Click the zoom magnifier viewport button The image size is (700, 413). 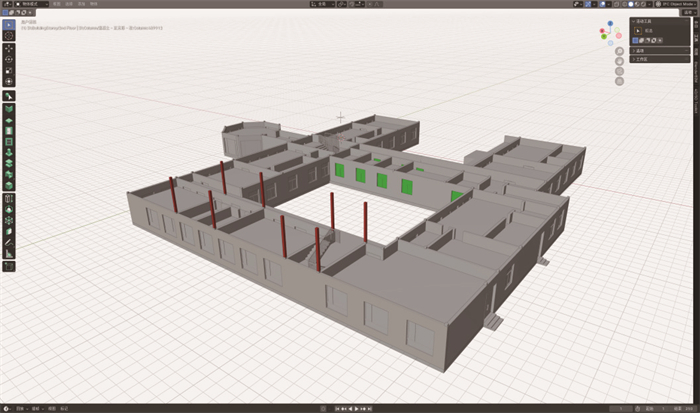coord(618,53)
